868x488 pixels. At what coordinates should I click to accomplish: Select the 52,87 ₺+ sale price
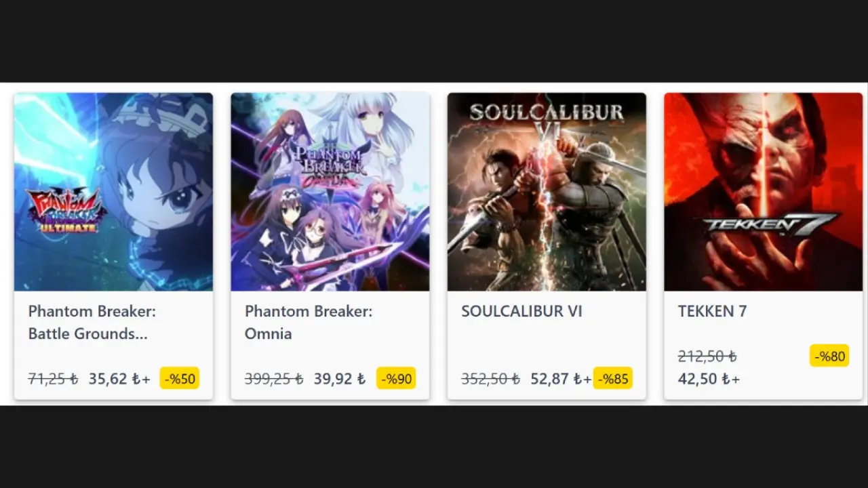[561, 378]
